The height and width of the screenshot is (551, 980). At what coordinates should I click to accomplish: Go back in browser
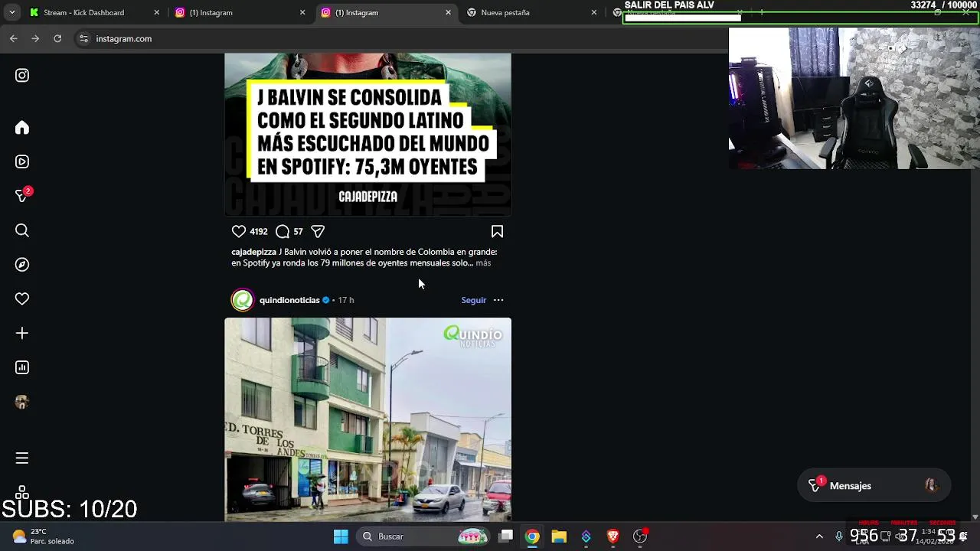[x=14, y=38]
